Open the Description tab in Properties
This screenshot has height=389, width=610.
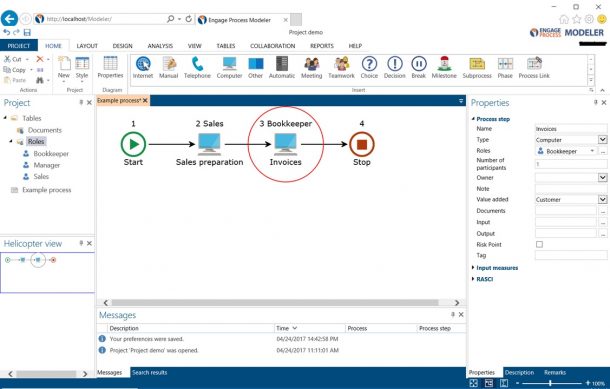pos(519,372)
